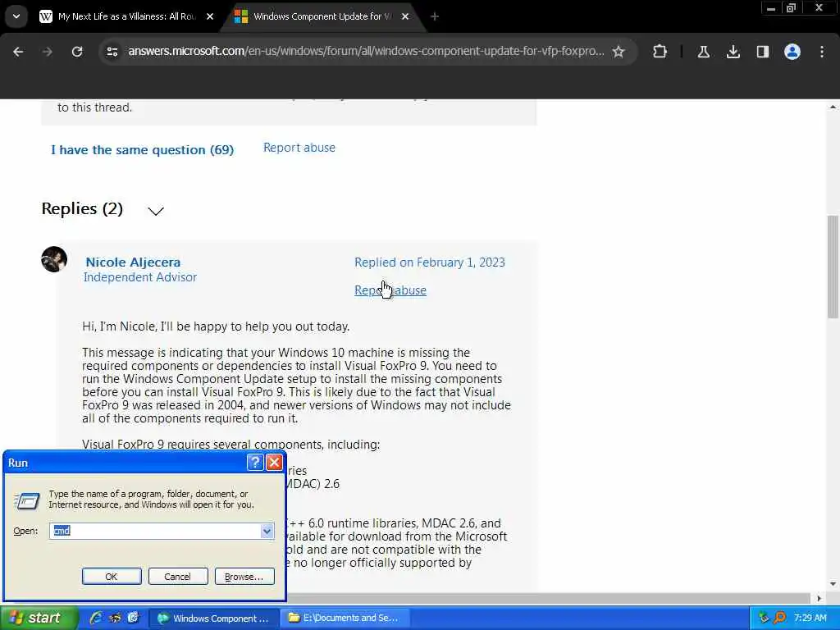The height and width of the screenshot is (630, 840).
Task: Click the horizontal scroll right arrow
Action: coord(819,598)
